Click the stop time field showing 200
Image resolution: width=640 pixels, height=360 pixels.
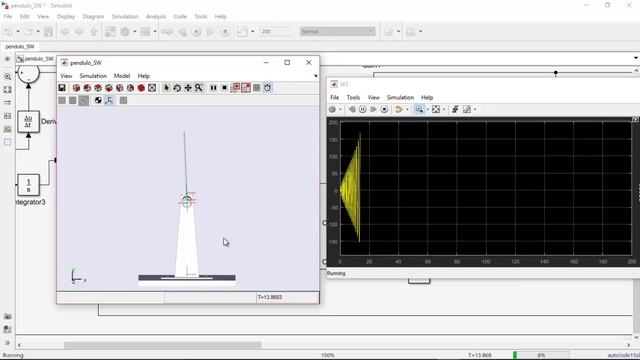pyautogui.click(x=276, y=31)
